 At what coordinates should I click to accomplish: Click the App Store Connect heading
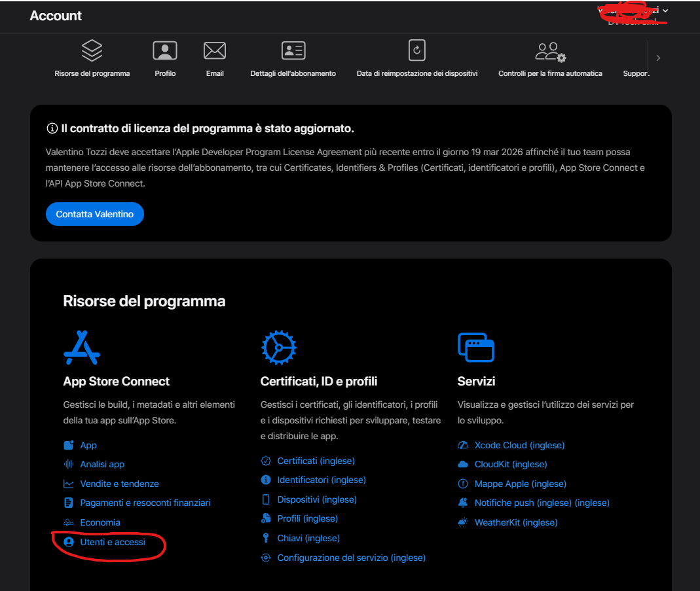(x=116, y=382)
